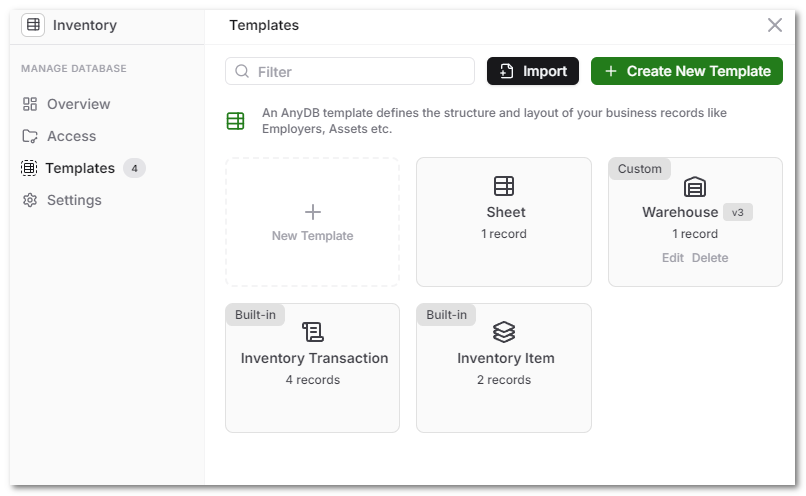The width and height of the screenshot is (806, 496).
Task: Delete the Warehouse template
Action: point(710,258)
